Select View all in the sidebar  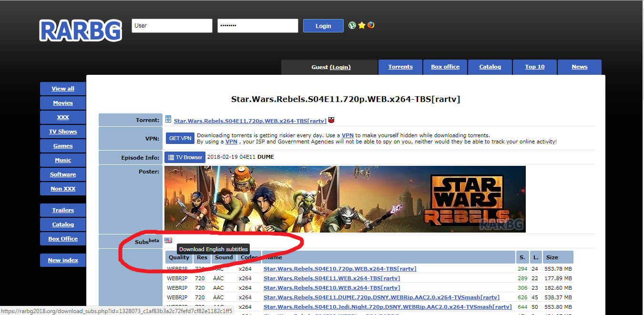click(63, 89)
